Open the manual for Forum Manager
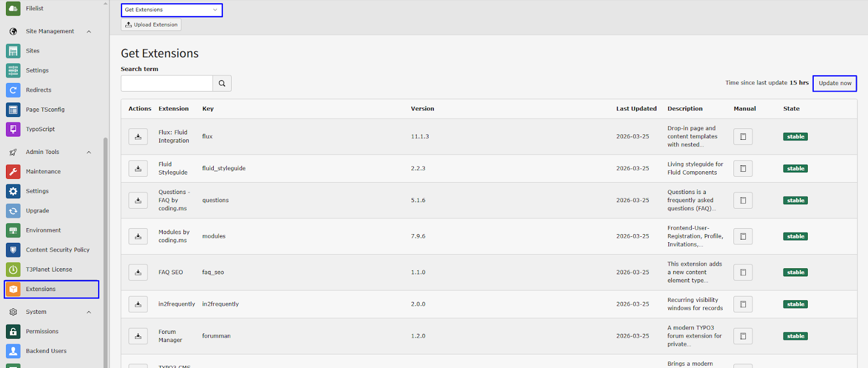This screenshot has width=868, height=368. pyautogui.click(x=743, y=336)
